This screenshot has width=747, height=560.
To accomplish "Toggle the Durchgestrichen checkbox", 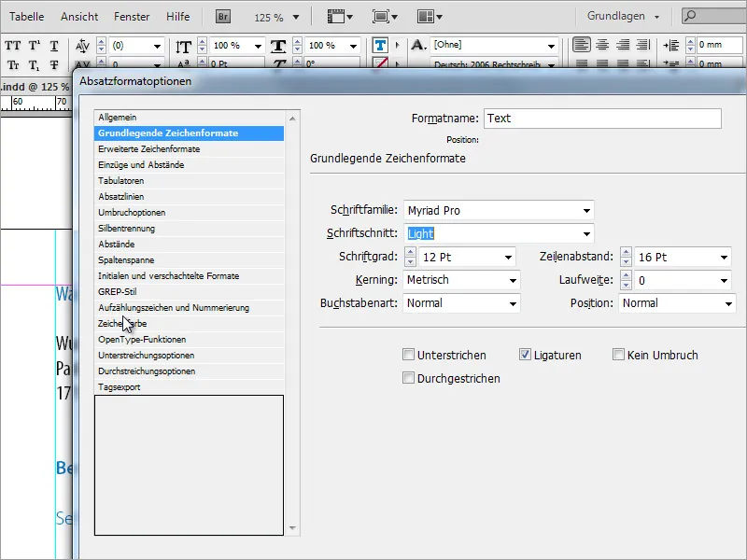I will coord(408,378).
